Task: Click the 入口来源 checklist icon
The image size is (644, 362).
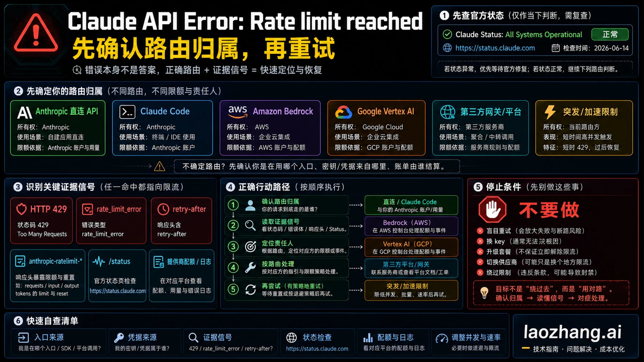Action: click(23, 338)
